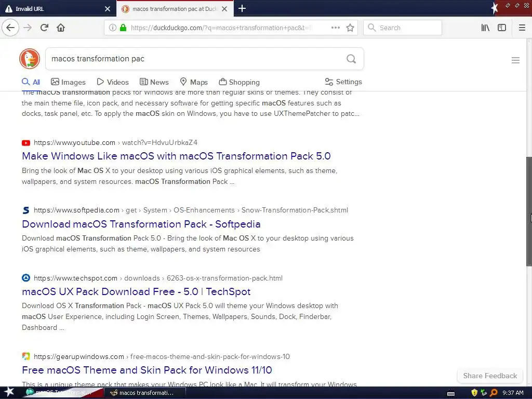Open the browser home page
The width and height of the screenshot is (532, 399).
point(61,28)
